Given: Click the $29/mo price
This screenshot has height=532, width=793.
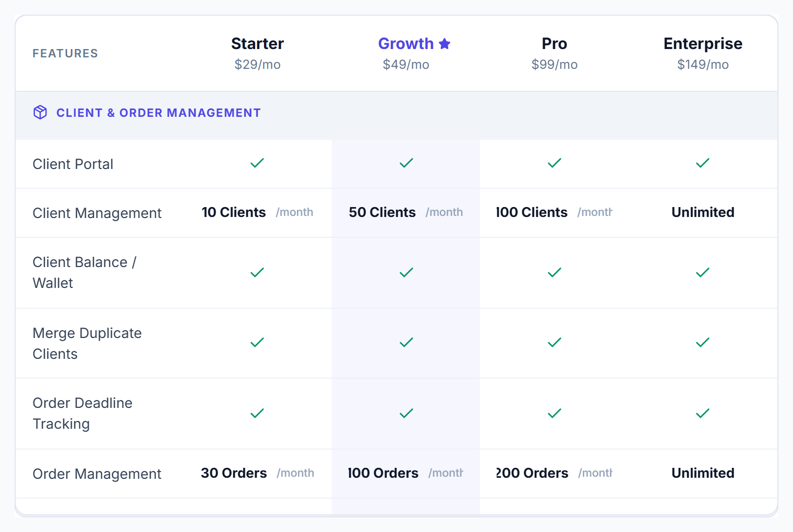Looking at the screenshot, I should tap(257, 65).
